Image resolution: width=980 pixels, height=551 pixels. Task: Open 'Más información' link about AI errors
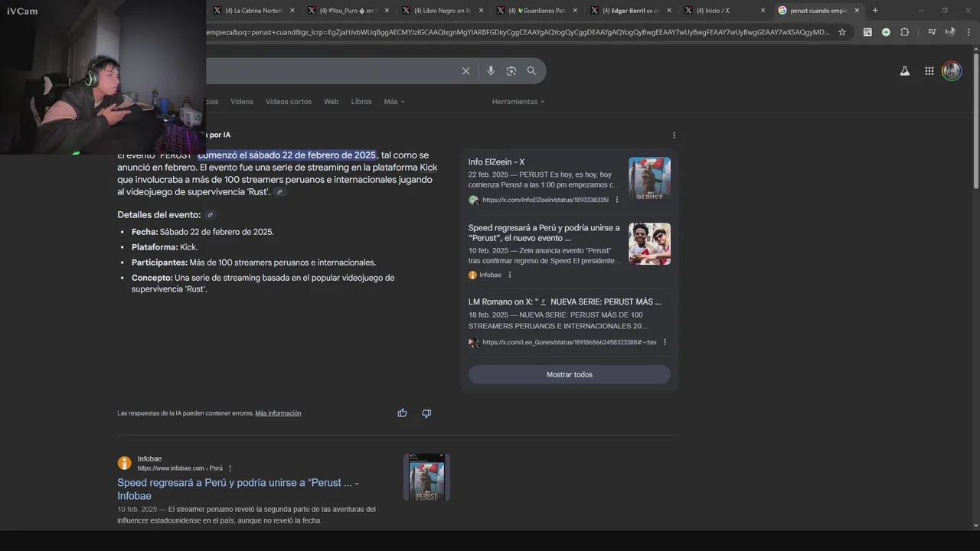point(278,413)
